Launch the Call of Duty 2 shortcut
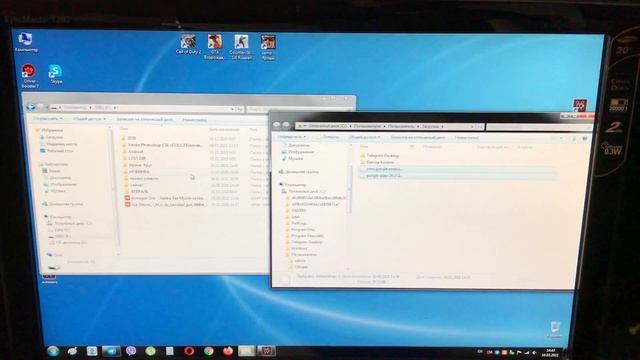The image size is (640, 360). click(188, 44)
